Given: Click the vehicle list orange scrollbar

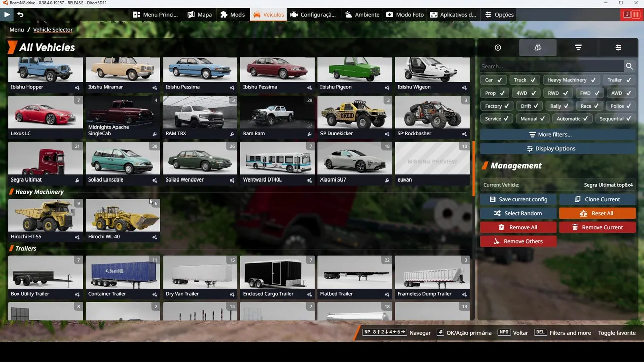Looking at the screenshot, I should pos(473,168).
